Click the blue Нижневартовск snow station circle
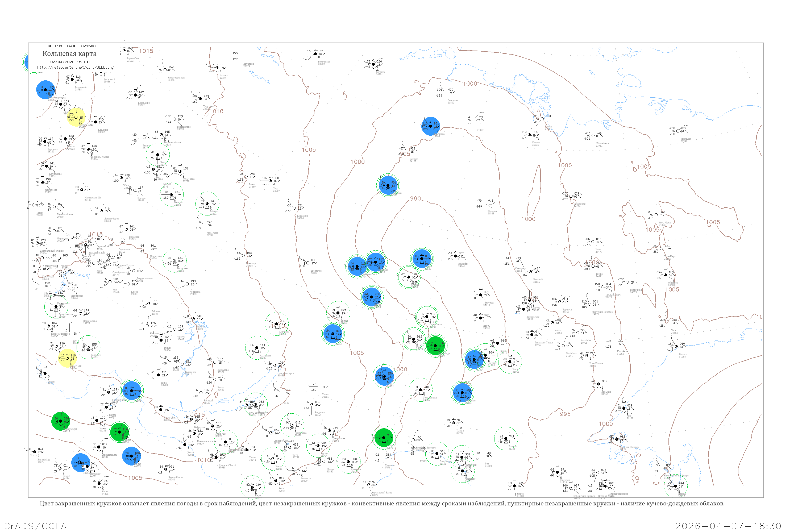 pos(45,90)
